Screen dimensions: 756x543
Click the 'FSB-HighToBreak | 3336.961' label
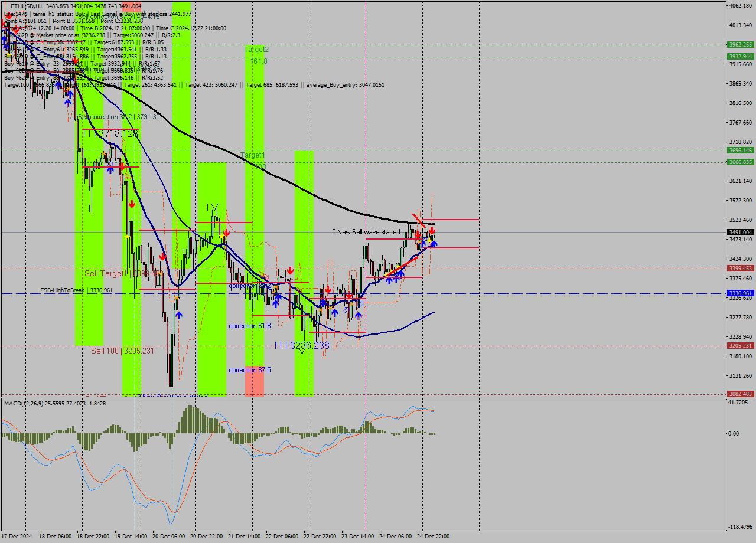point(76,290)
